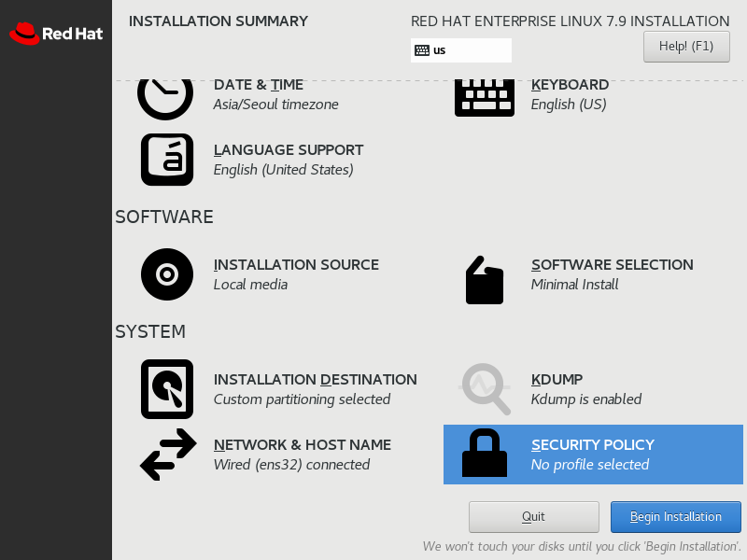Click the SYSTEM section heading
The width and height of the screenshot is (747, 560).
click(150, 332)
